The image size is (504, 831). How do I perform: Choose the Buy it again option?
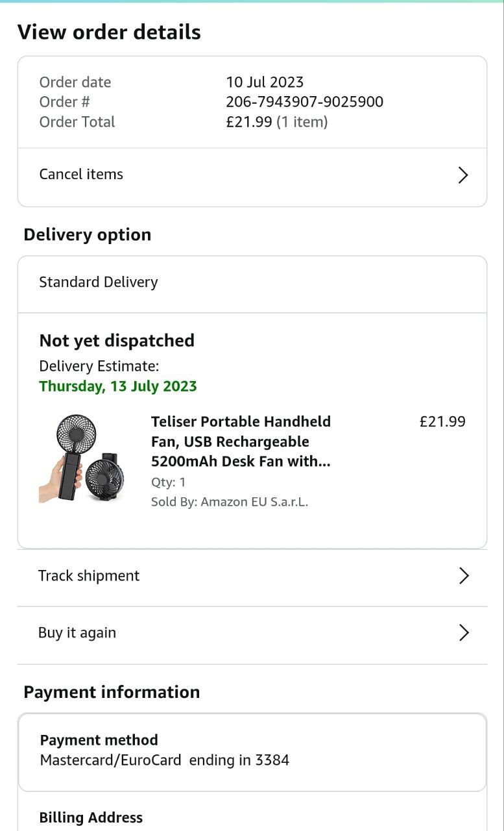pyautogui.click(x=77, y=633)
